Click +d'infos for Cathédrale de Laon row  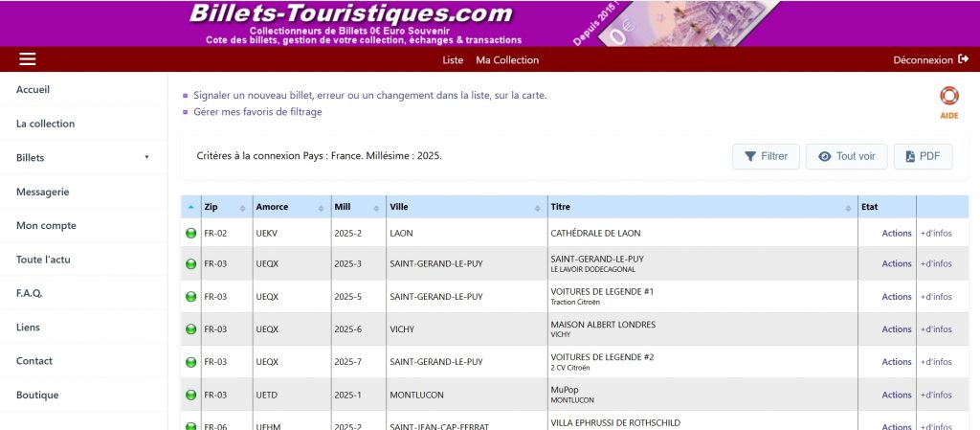click(x=936, y=234)
